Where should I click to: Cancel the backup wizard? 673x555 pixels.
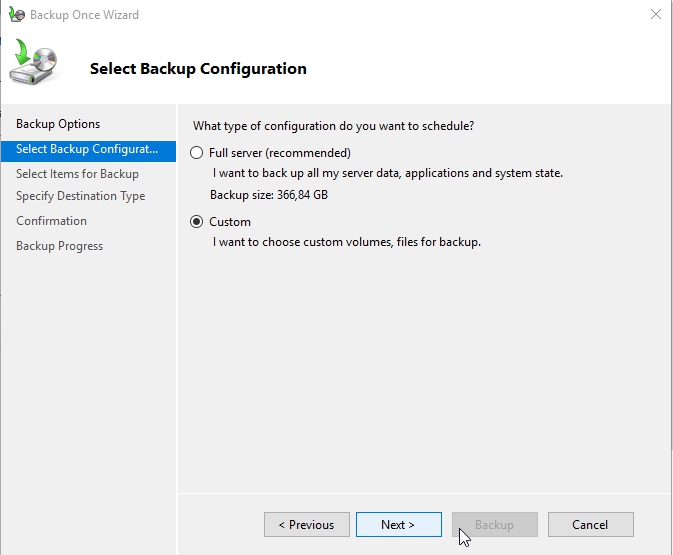(x=590, y=525)
